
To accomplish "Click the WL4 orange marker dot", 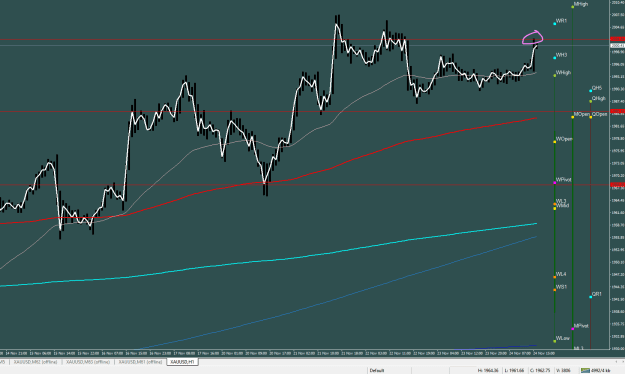I will 554,277.
